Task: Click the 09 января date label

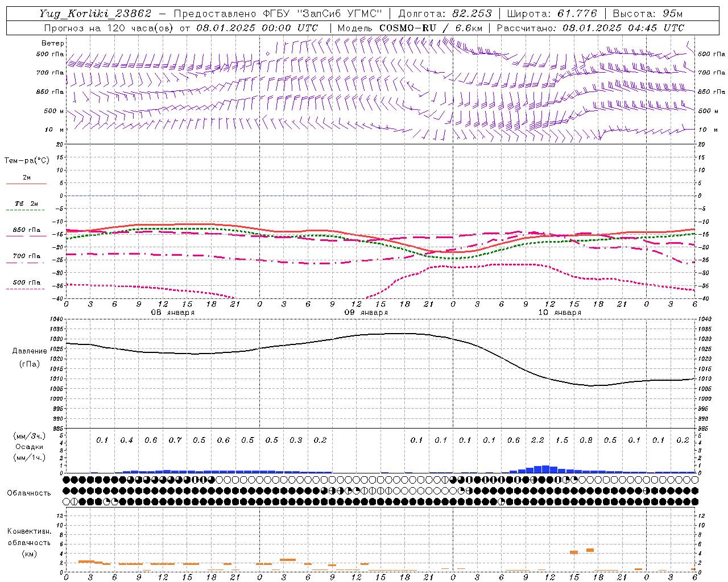Action: click(366, 313)
